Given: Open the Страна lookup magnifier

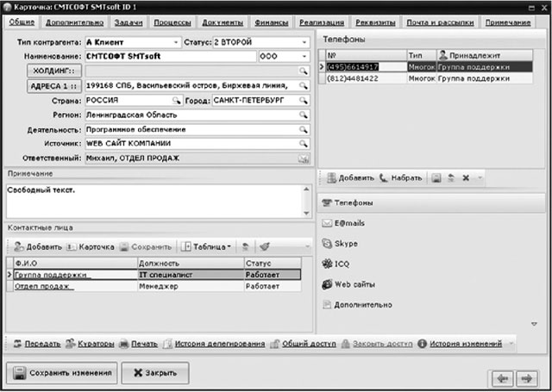Looking at the screenshot, I should (x=176, y=101).
